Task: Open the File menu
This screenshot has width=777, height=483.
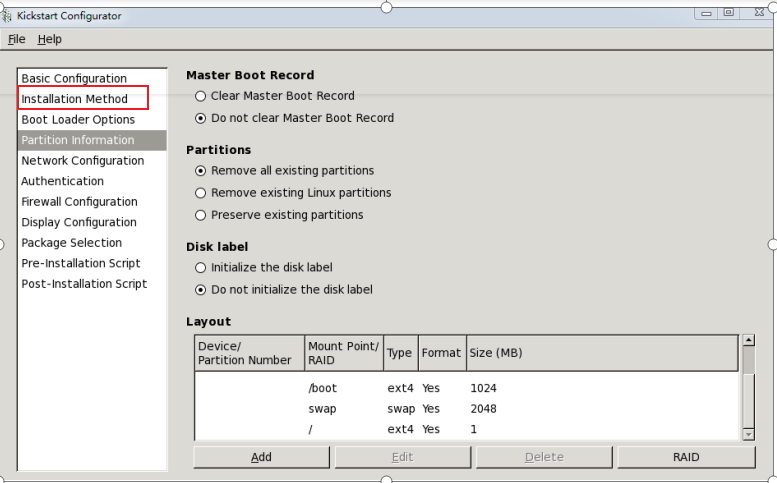Action: [x=16, y=39]
